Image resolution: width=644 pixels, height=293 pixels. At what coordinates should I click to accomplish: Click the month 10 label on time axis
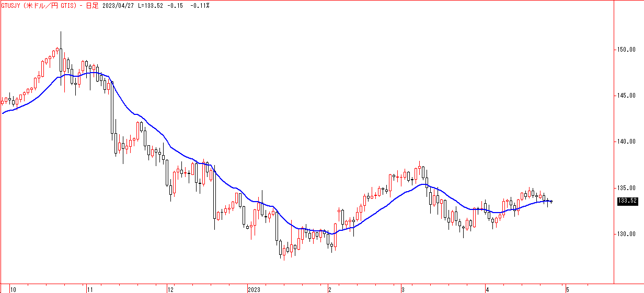coord(13,289)
